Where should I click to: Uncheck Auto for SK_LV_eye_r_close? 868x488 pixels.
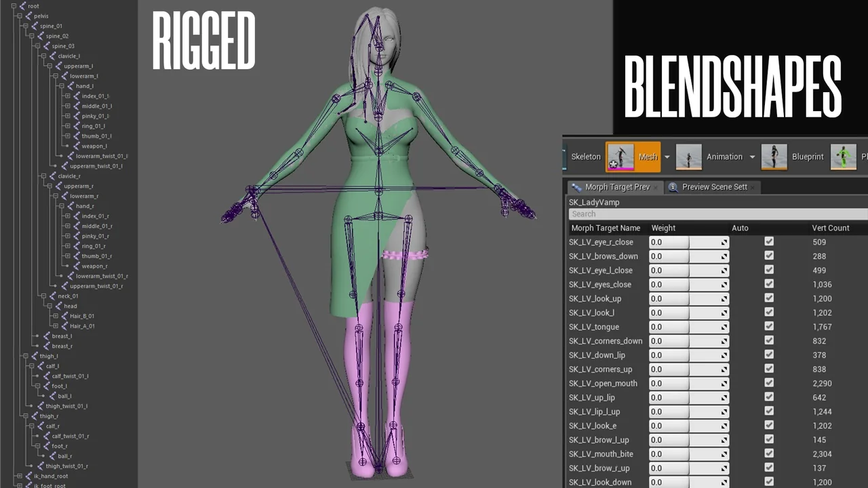tap(769, 241)
